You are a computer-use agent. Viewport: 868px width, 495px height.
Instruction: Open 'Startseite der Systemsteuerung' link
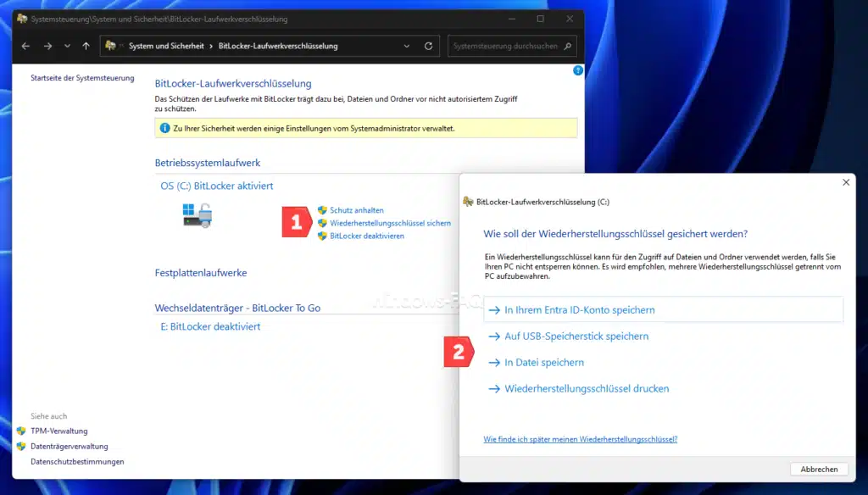(x=82, y=78)
